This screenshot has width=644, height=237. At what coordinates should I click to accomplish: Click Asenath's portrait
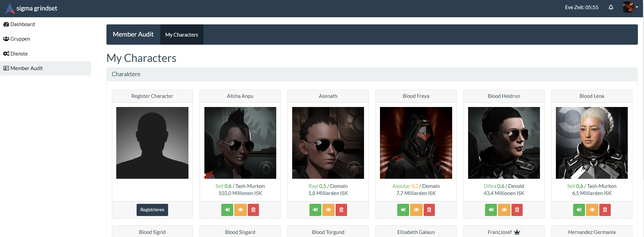coord(328,143)
